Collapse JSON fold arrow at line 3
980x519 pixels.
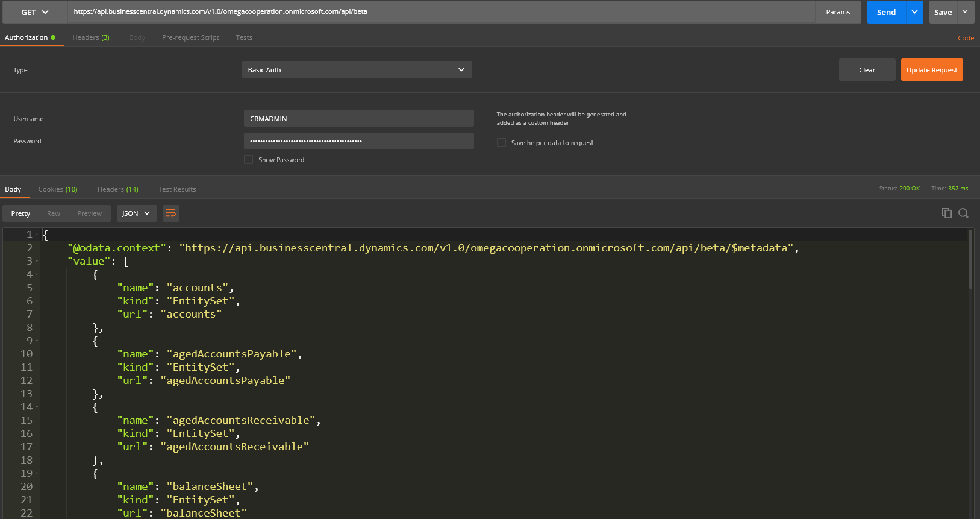pyautogui.click(x=37, y=261)
